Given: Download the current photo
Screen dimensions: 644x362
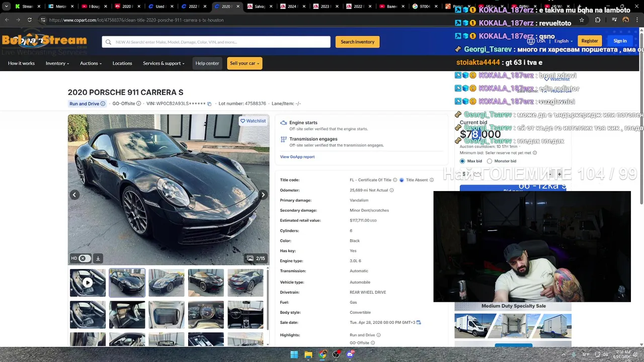Looking at the screenshot, I should coord(98,258).
